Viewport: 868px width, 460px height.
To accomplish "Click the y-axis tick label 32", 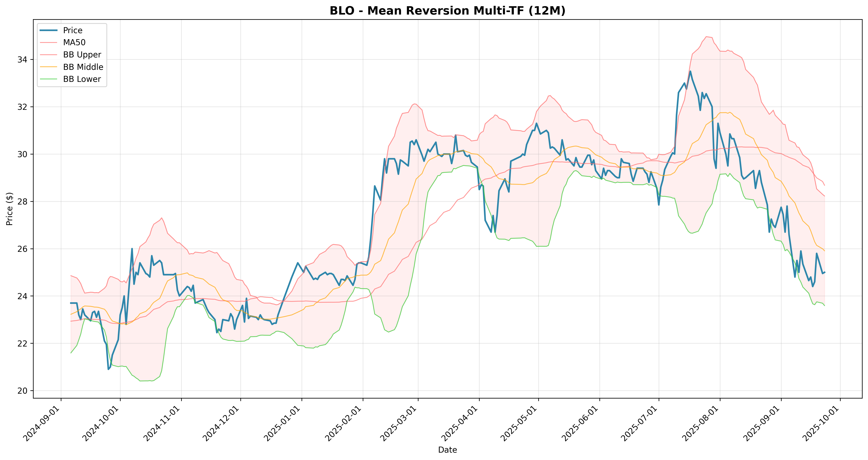I will click(x=23, y=107).
